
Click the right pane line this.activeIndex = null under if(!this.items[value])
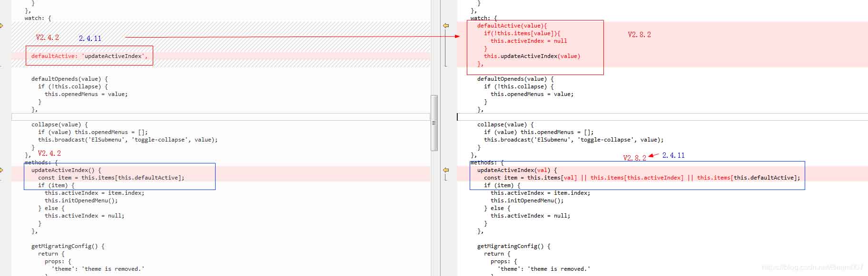pyautogui.click(x=529, y=41)
